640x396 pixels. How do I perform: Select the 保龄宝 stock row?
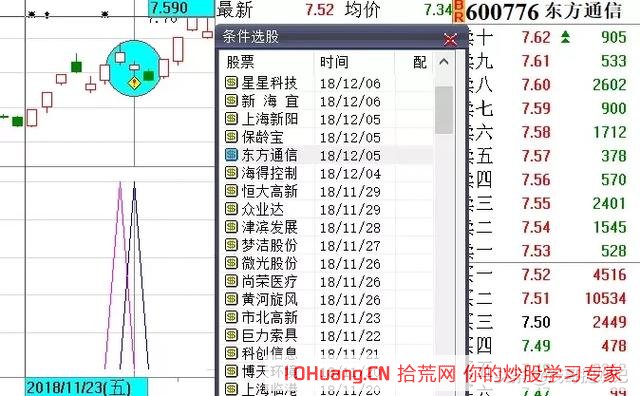pyautogui.click(x=327, y=137)
